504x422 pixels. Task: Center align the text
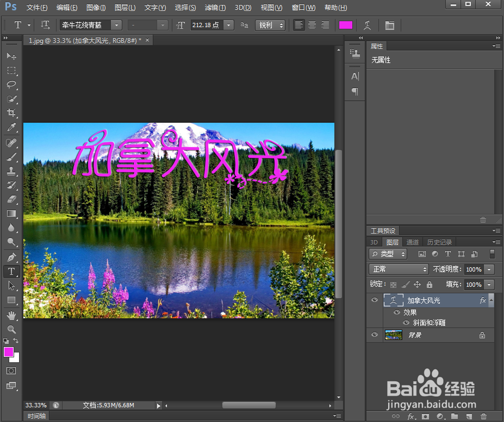click(312, 25)
